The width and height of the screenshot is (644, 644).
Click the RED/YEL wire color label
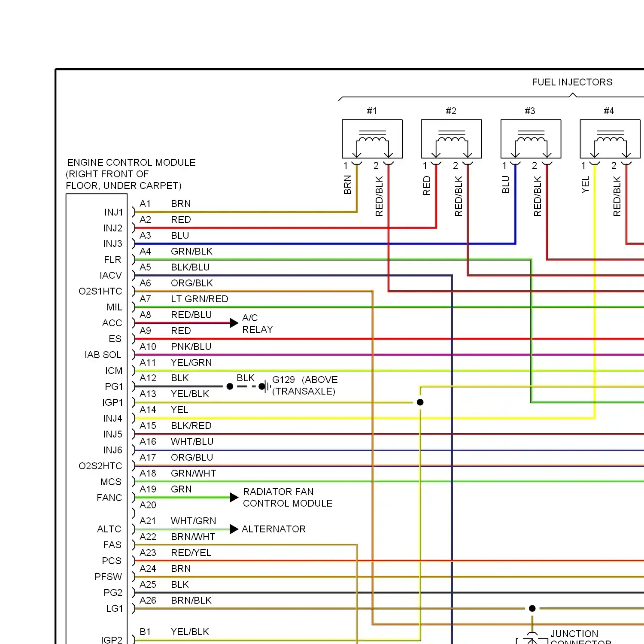tap(191, 553)
